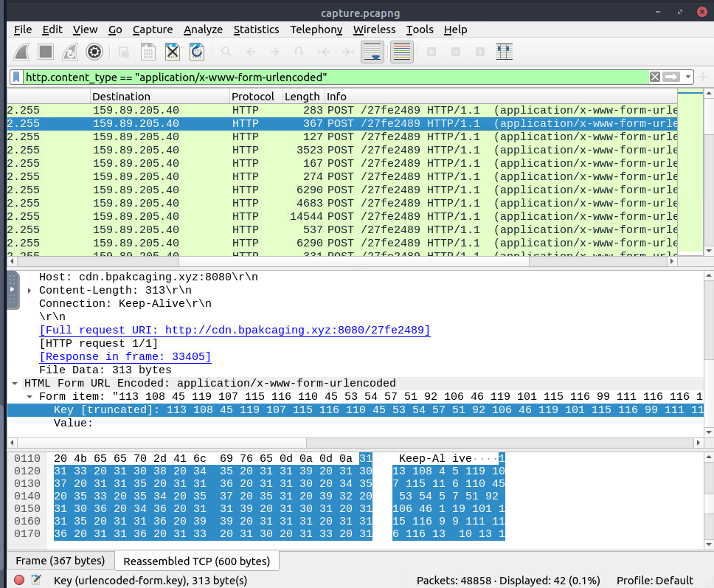Click the start capture shark fin icon
The height and width of the screenshot is (588, 714).
(x=21, y=52)
